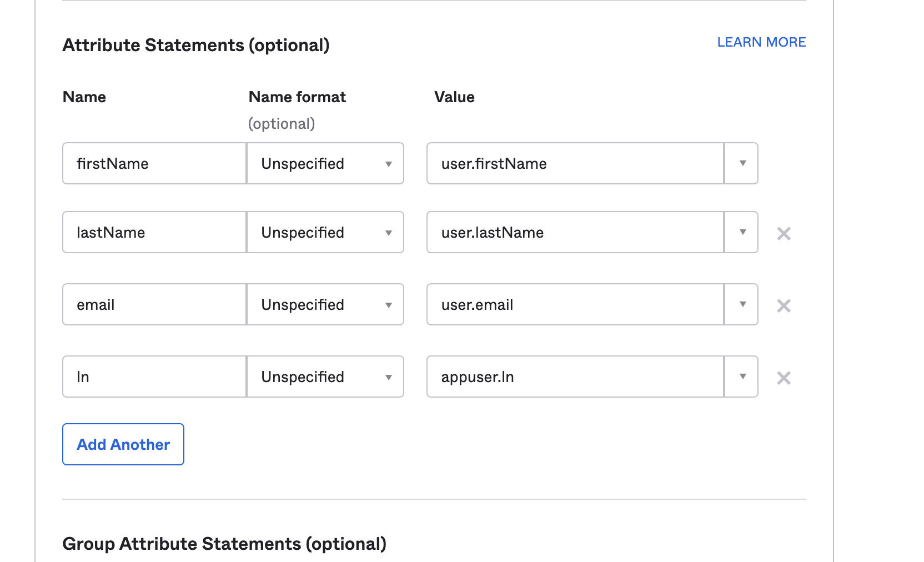
Task: Expand value options arrow for user.lastName
Action: (742, 232)
